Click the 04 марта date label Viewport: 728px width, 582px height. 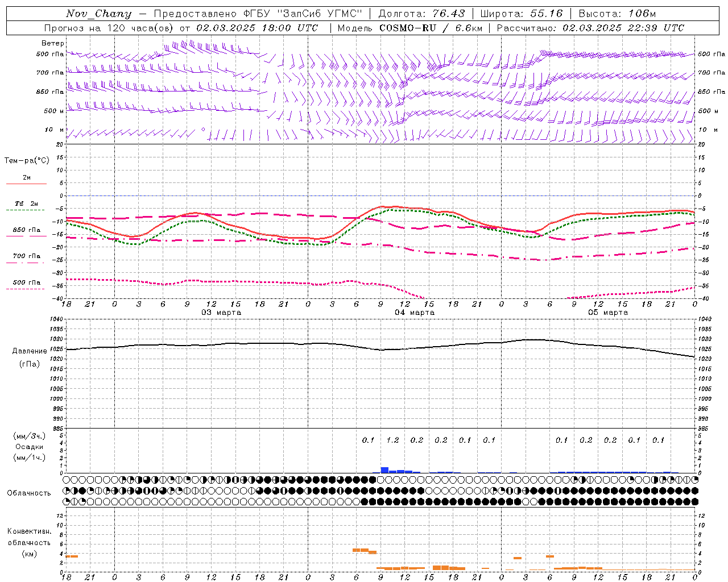click(415, 313)
